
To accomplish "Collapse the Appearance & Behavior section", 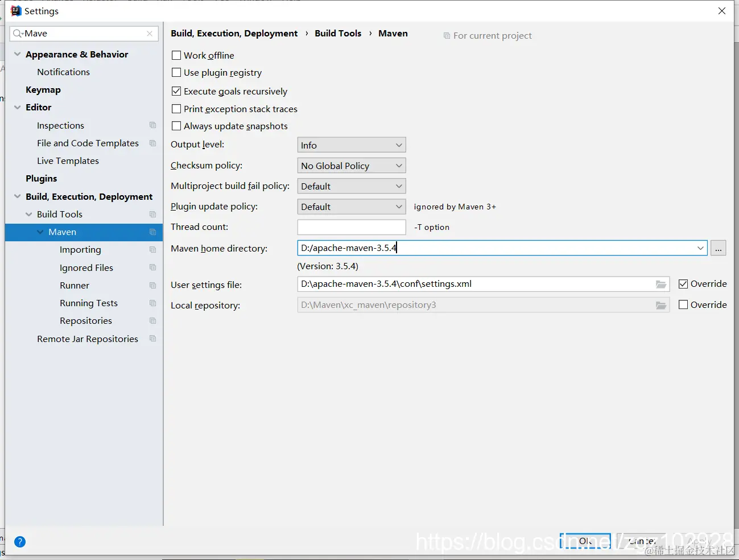I will tap(18, 54).
